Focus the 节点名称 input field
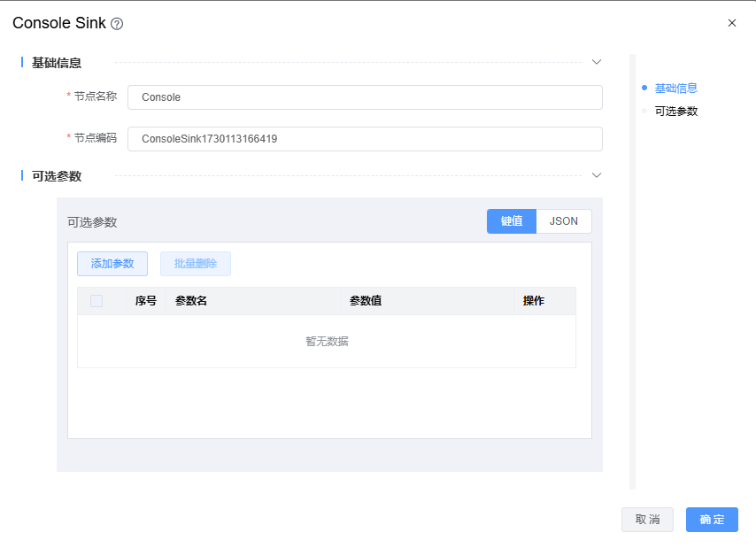Viewport: 756px width, 548px height. click(x=365, y=97)
